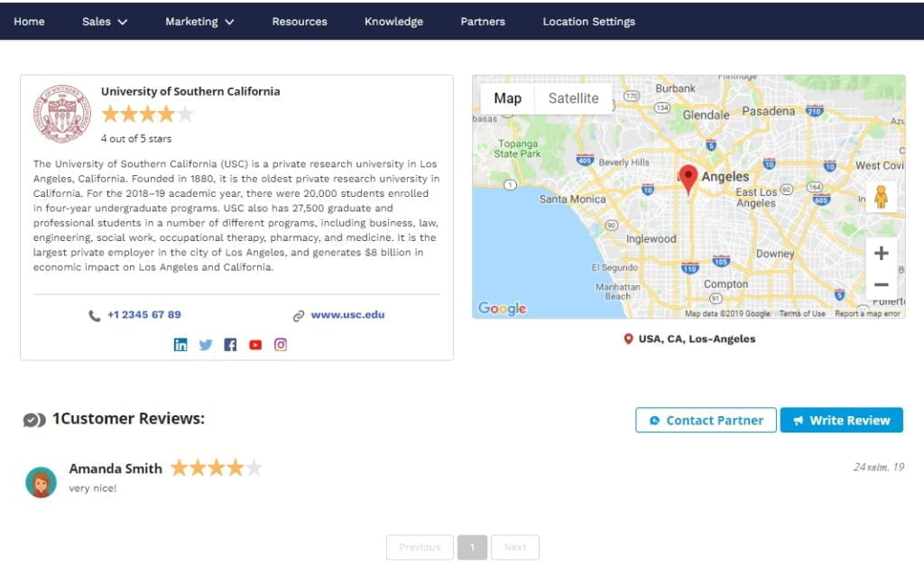Click the 1Customer Reviews heading

[x=128, y=418]
